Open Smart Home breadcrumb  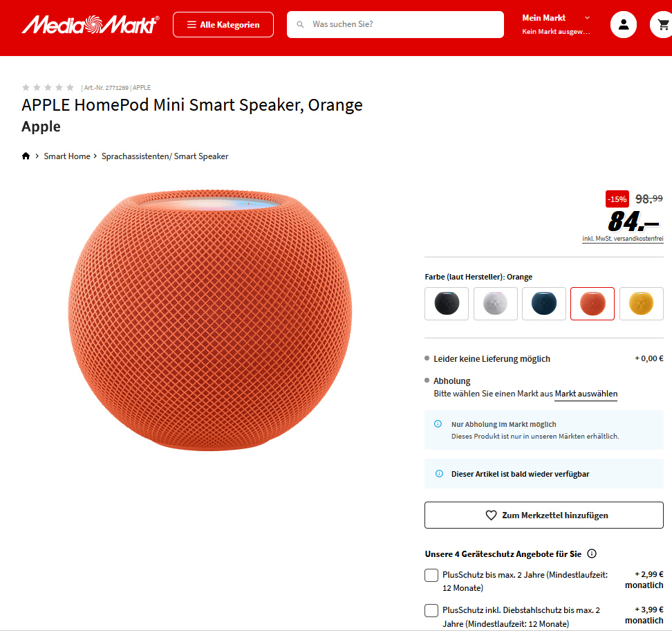67,156
